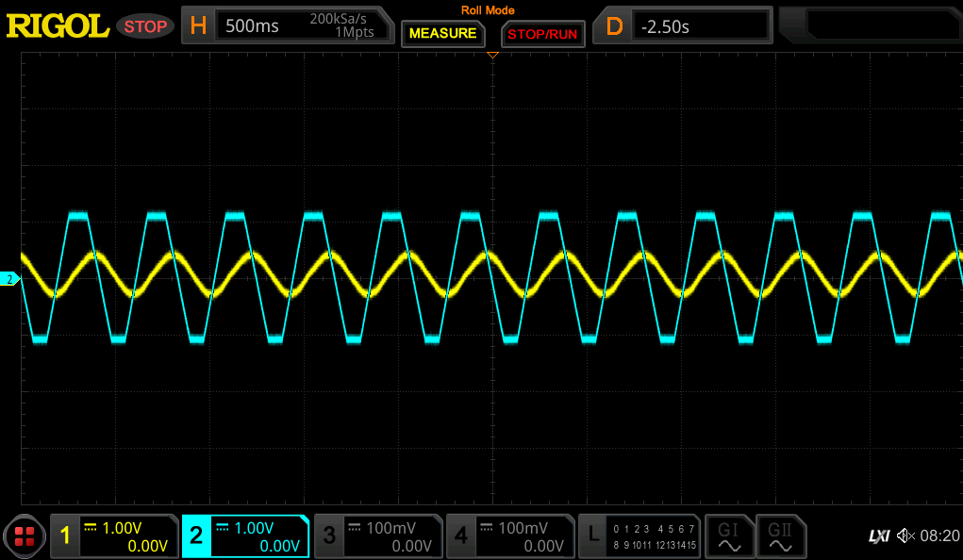Click the 08:20 clock display
Viewport: 963px width, 560px height.
[938, 535]
